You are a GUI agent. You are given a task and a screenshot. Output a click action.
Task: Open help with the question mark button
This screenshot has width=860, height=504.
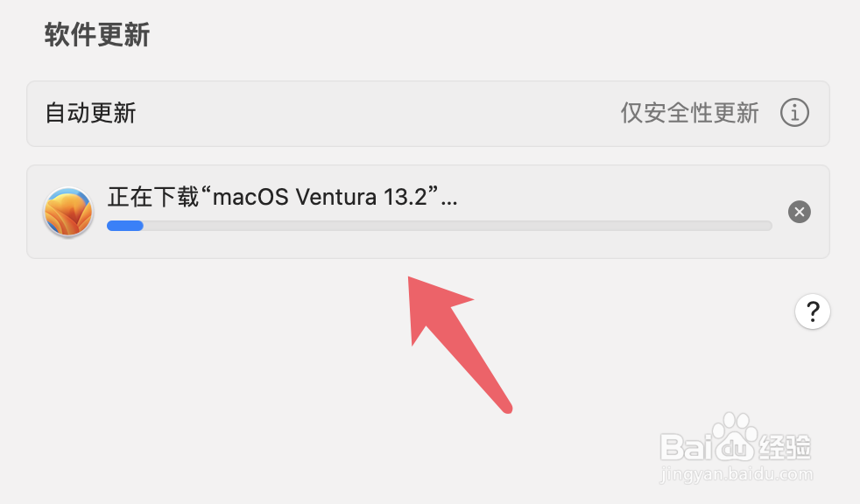click(813, 311)
